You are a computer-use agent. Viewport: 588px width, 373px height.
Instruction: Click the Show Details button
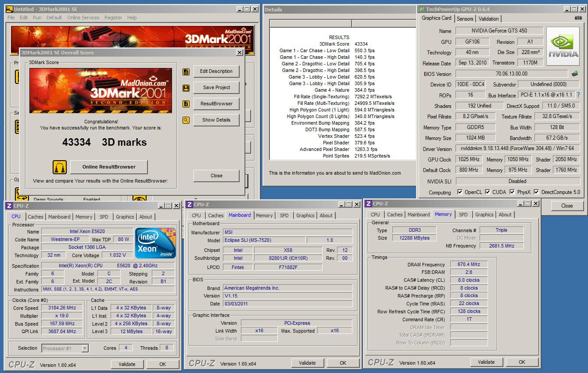click(x=216, y=120)
